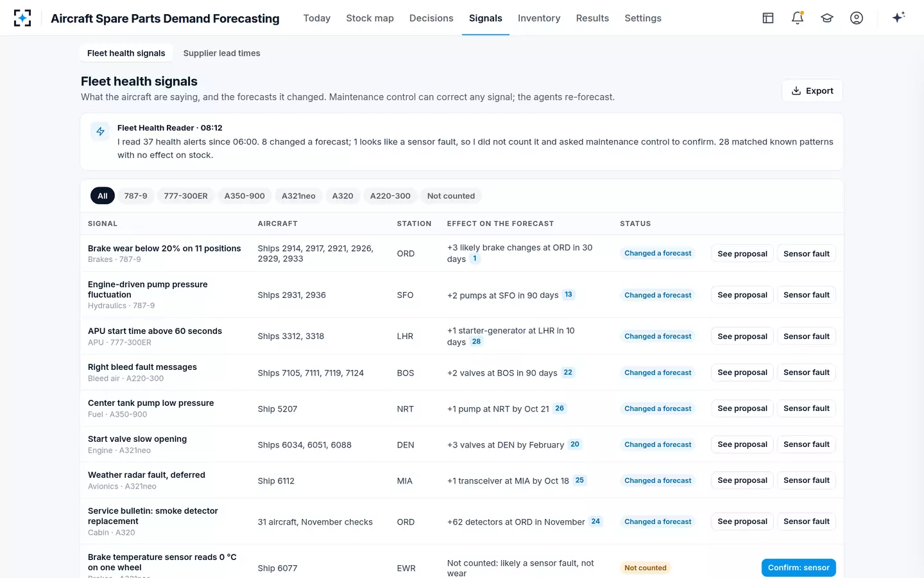Filter signals by 777-300ER
This screenshot has width=924, height=578.
pyautogui.click(x=186, y=196)
